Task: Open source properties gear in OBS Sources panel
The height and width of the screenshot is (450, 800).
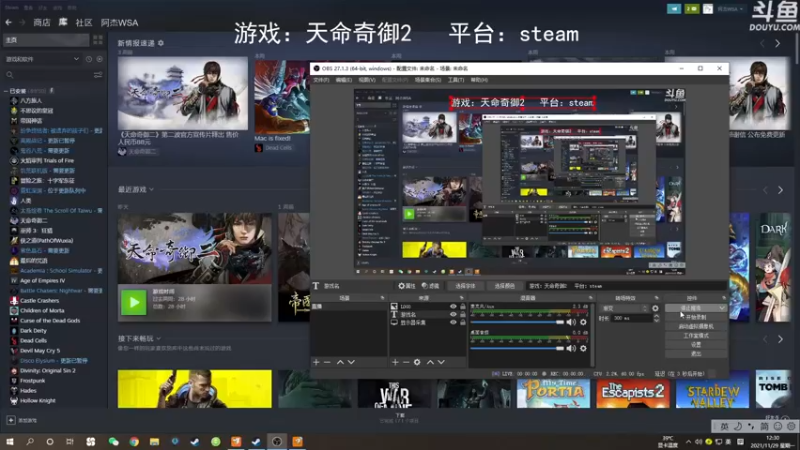Action: tap(417, 362)
